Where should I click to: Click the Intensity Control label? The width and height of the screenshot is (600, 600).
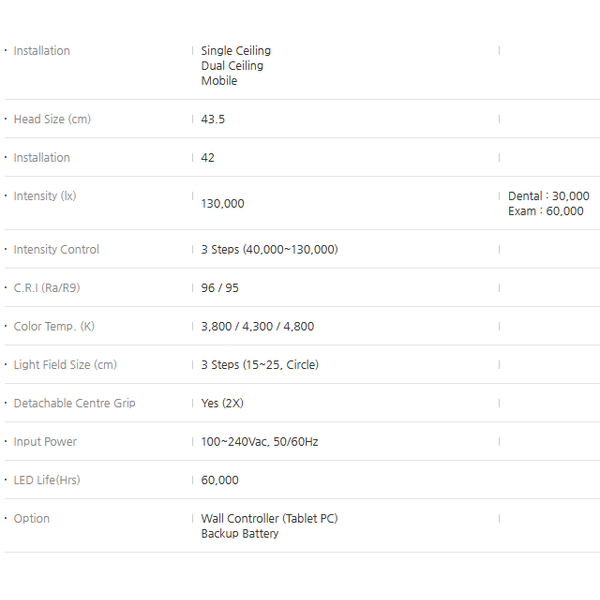coord(56,250)
